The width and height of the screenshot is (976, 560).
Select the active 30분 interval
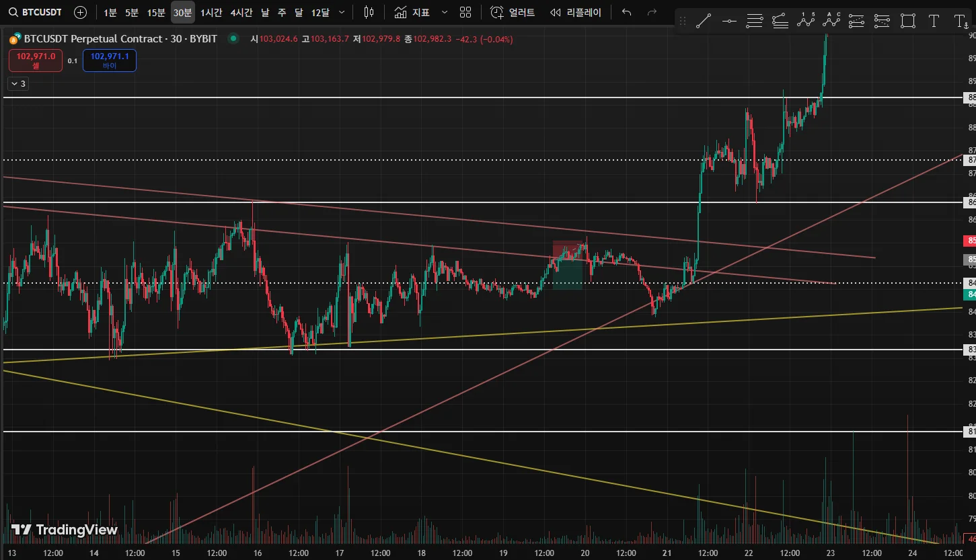183,12
